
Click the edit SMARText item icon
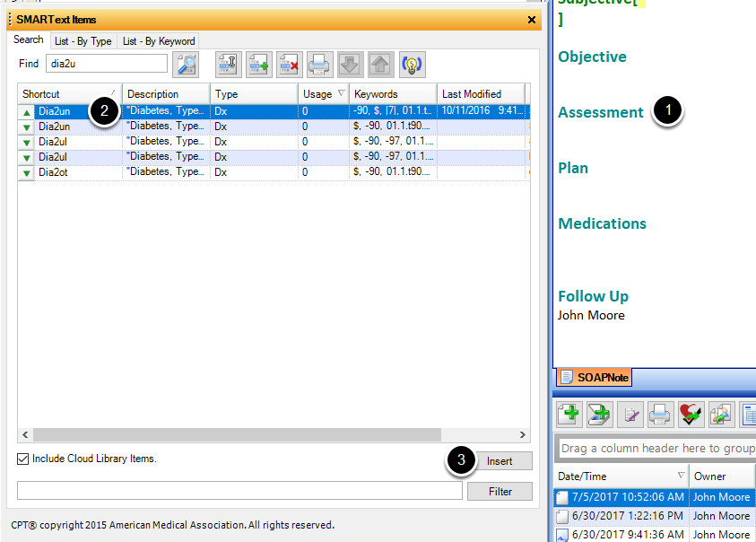(x=228, y=65)
